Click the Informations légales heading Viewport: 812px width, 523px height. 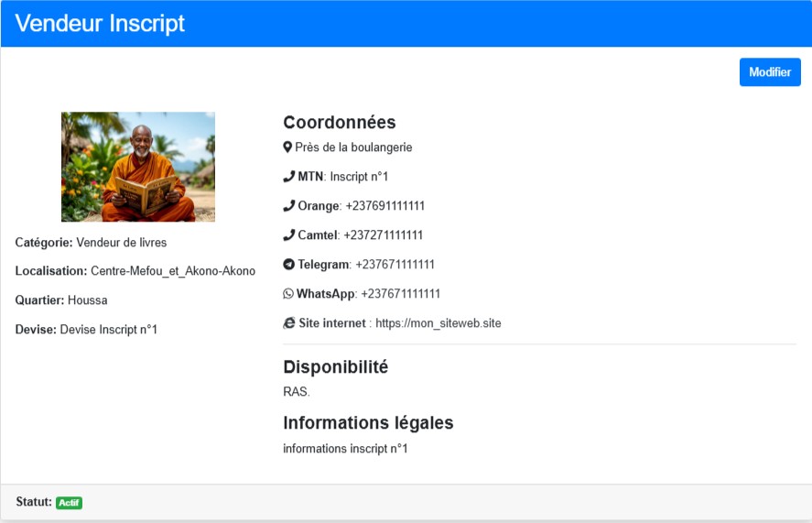[x=368, y=423]
